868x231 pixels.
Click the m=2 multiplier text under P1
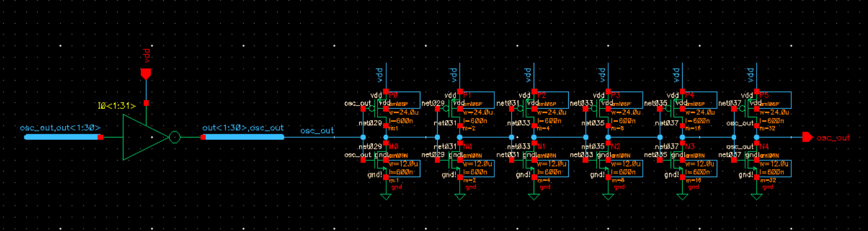[x=469, y=129]
